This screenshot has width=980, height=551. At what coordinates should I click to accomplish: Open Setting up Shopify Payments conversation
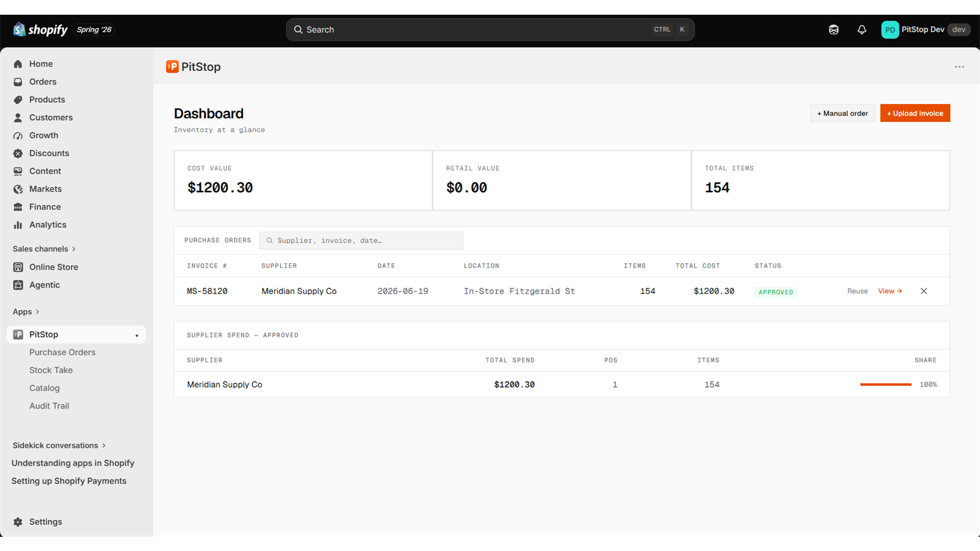coord(69,481)
